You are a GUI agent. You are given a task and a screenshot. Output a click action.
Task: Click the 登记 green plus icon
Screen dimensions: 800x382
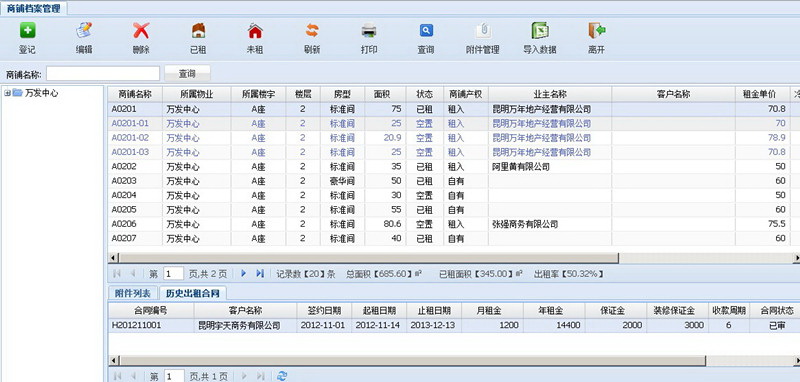tap(28, 31)
